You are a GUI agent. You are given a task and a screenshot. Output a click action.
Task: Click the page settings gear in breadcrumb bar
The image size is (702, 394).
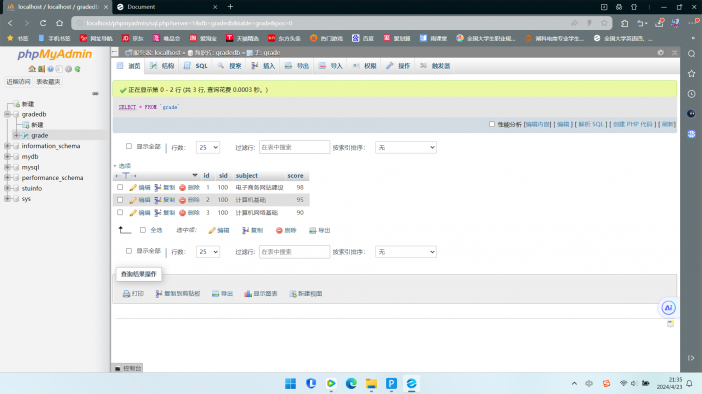tap(660, 52)
